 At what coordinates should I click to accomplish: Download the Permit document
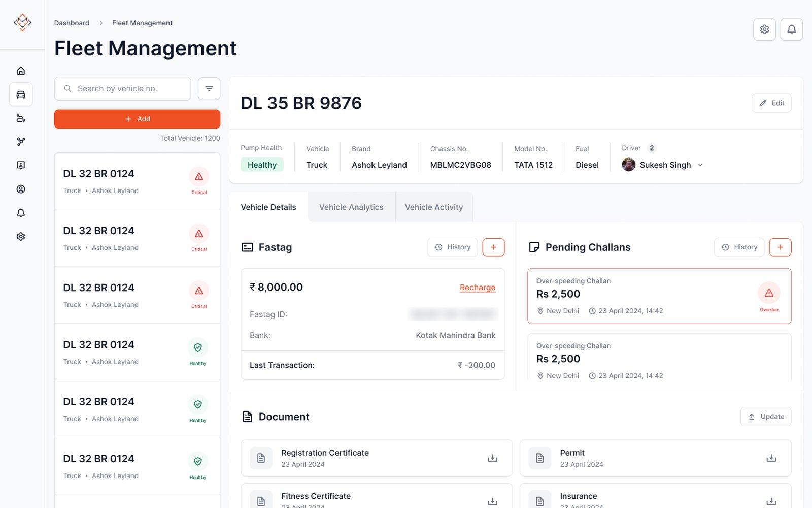pyautogui.click(x=771, y=458)
